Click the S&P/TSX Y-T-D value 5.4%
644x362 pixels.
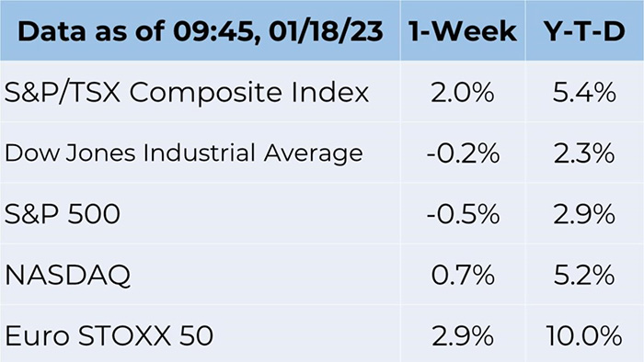584,92
